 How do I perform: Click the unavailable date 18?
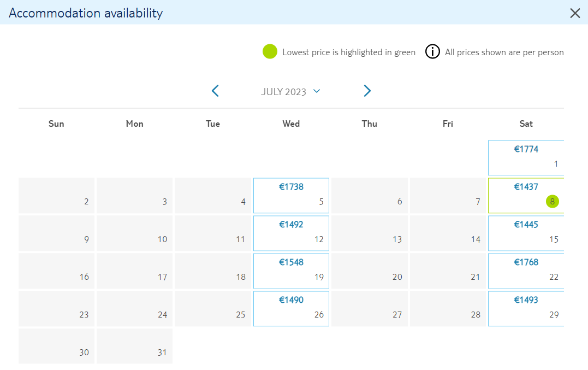(212, 271)
